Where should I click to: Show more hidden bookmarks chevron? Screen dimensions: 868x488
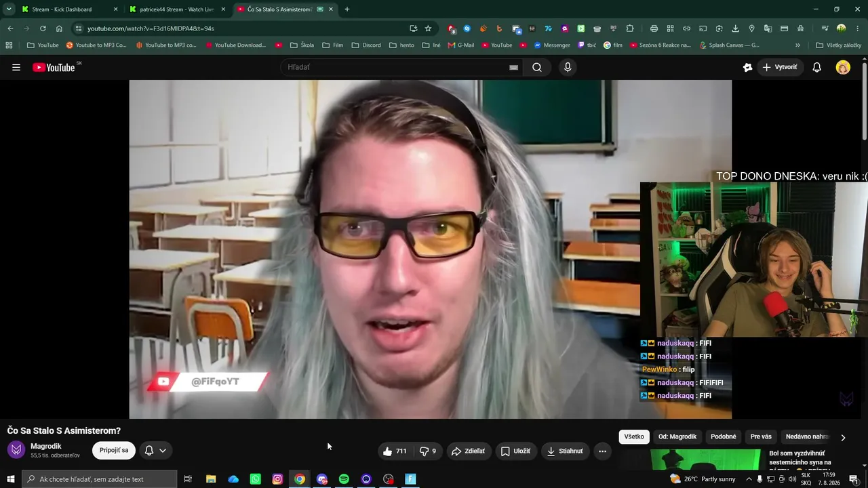[797, 45]
